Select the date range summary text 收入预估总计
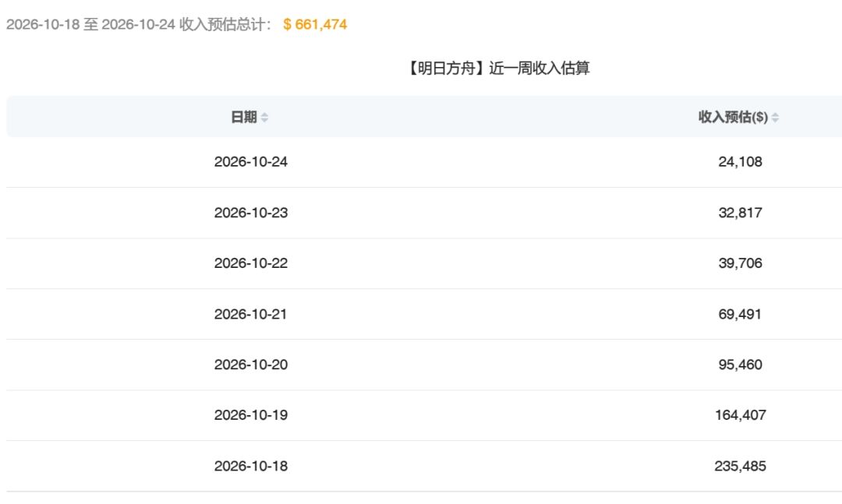Viewport: 842px width, 504px height. pos(225,24)
